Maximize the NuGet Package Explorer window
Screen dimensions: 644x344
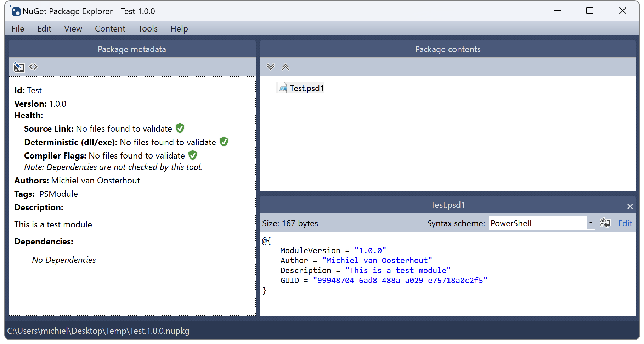590,11
